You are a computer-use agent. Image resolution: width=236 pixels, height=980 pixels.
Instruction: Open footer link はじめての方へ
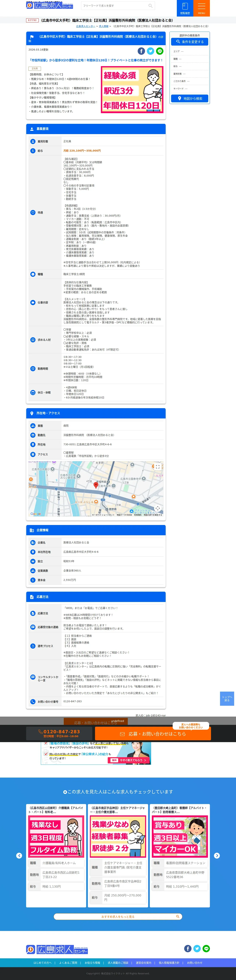[42, 963]
